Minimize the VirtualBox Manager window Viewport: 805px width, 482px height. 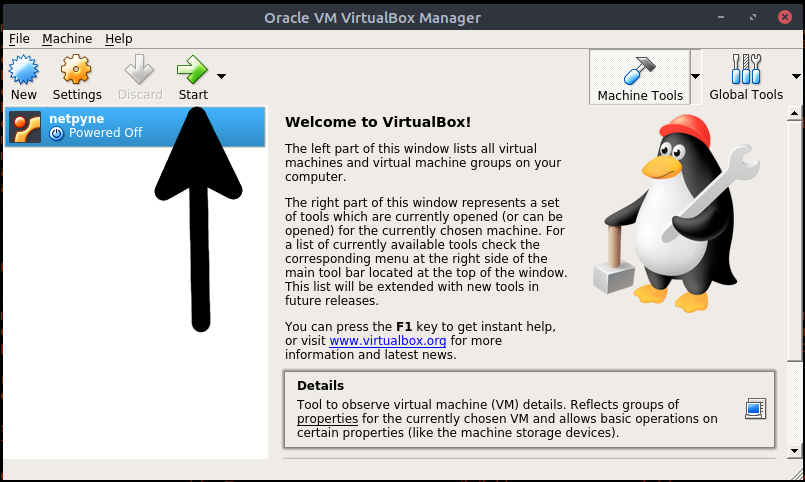pyautogui.click(x=721, y=17)
